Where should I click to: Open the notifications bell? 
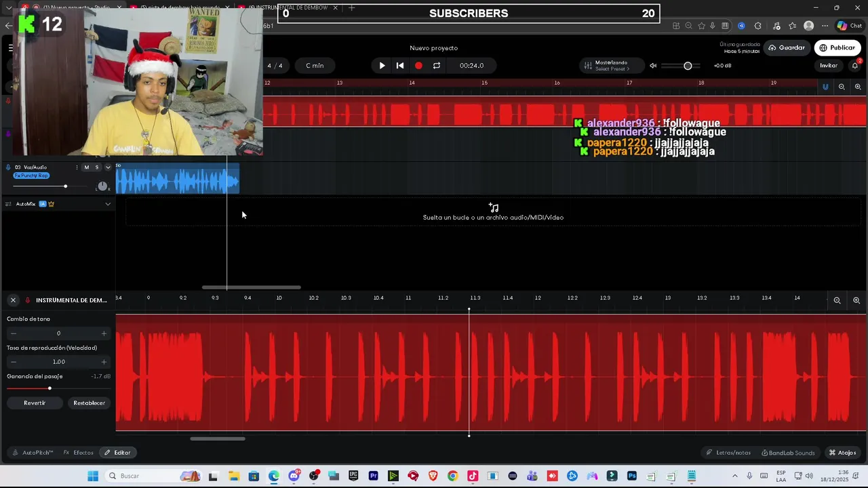[x=855, y=66]
